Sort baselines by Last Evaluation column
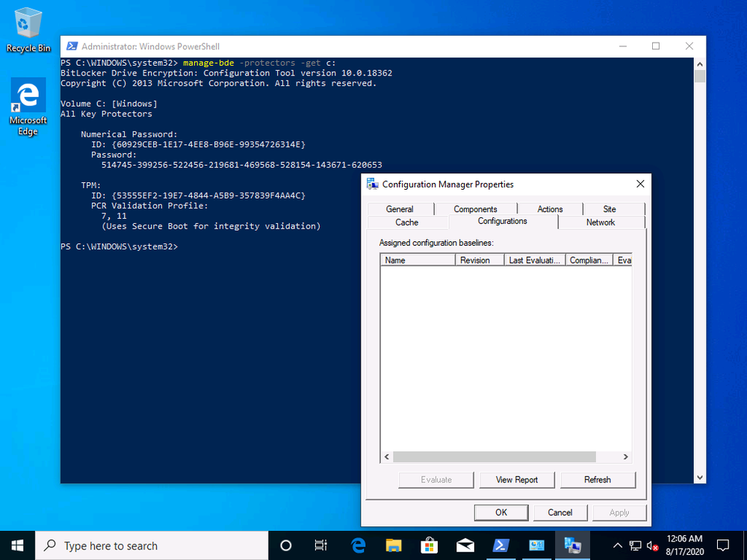Screen dimensions: 747x560 pos(535,260)
